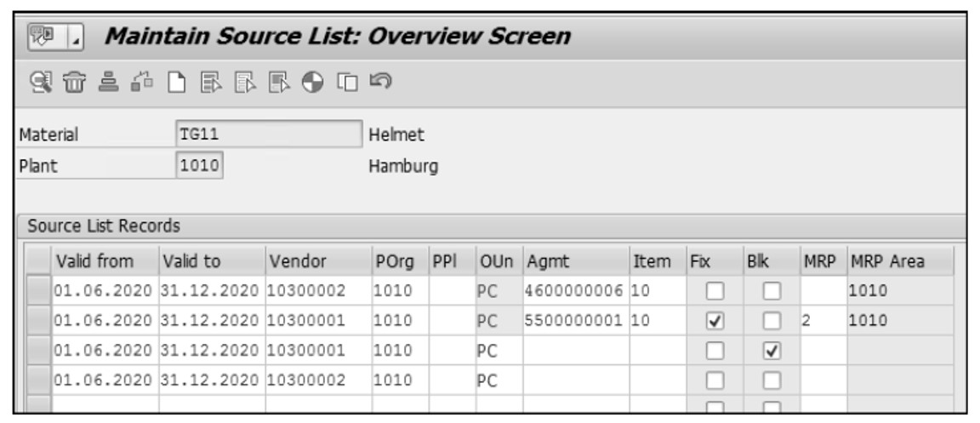Click the MRP Area column header

900,261
